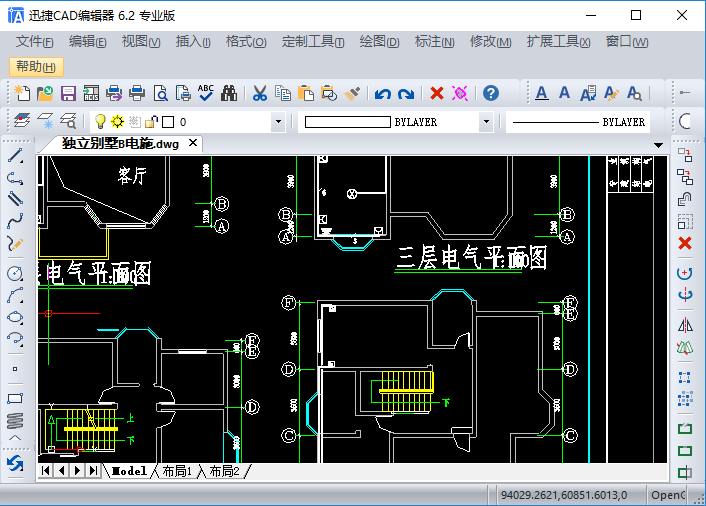Select the Circle drawing tool
Viewport: 706px width, 506px height.
(x=15, y=273)
